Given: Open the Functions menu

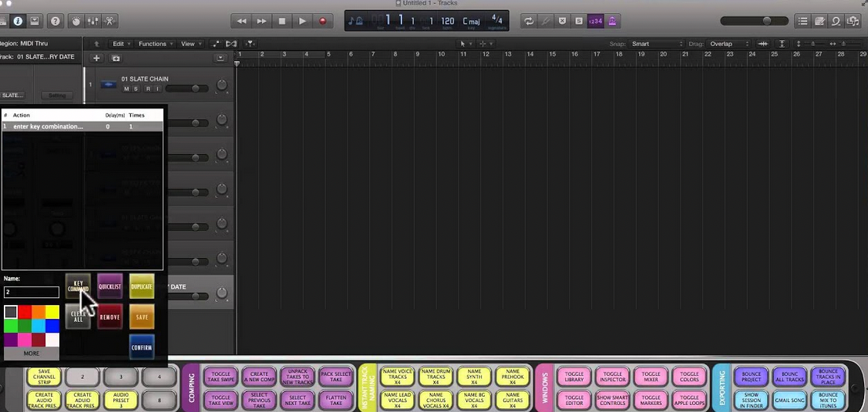Looking at the screenshot, I should click(156, 44).
